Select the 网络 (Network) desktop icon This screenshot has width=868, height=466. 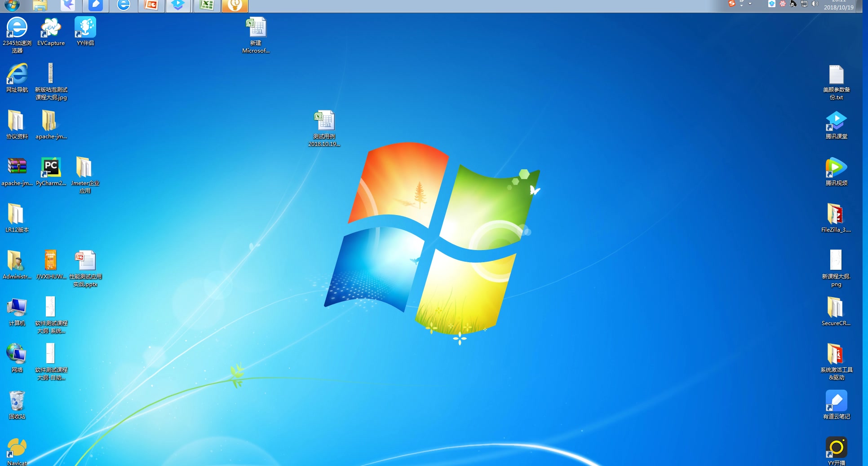click(x=17, y=358)
